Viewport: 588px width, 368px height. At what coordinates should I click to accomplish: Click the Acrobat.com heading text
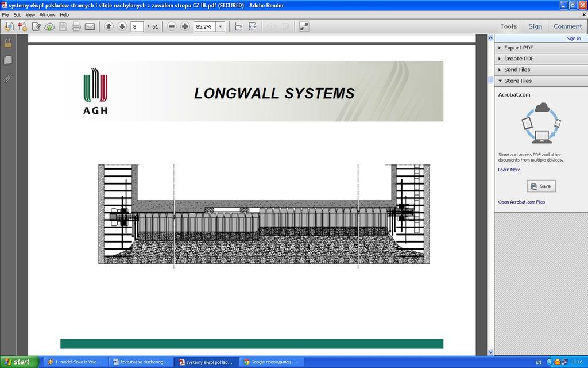tap(514, 95)
